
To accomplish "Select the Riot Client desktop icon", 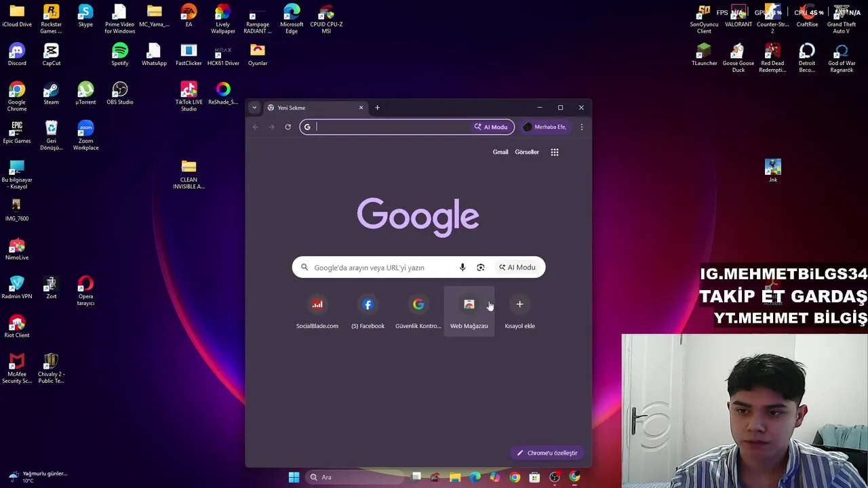I will tap(17, 327).
